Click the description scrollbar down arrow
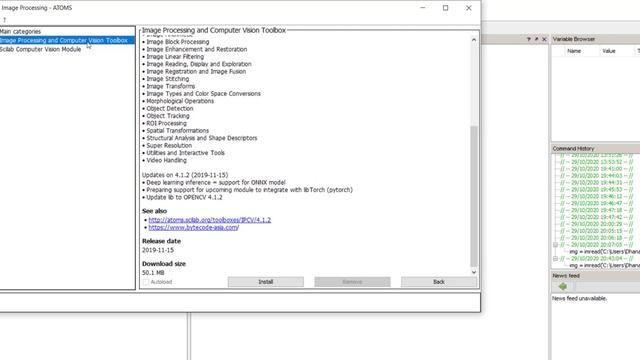This screenshot has height=360, width=640. pyautogui.click(x=473, y=272)
